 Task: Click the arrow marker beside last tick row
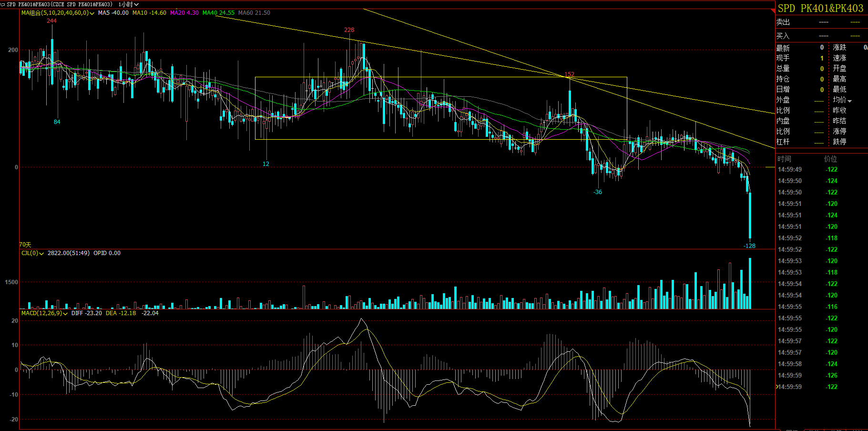click(x=777, y=387)
